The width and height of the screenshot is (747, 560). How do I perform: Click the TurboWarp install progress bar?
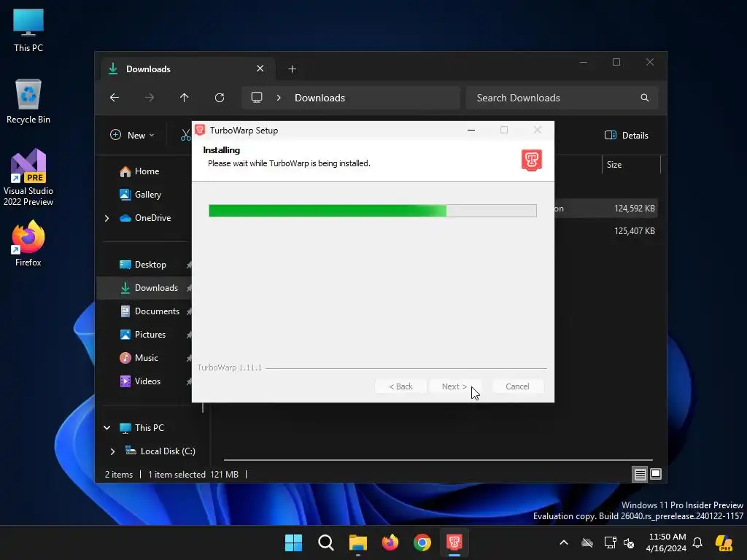tap(373, 211)
